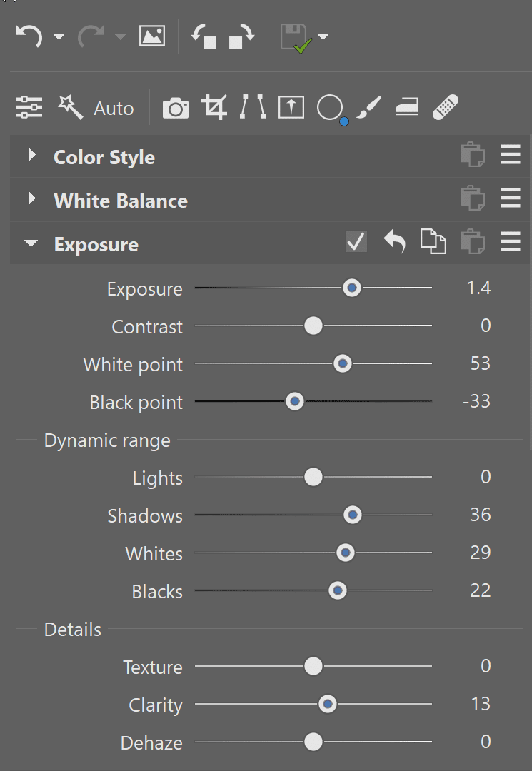This screenshot has height=771, width=532.
Task: Show the original image preview icon
Action: (x=152, y=36)
